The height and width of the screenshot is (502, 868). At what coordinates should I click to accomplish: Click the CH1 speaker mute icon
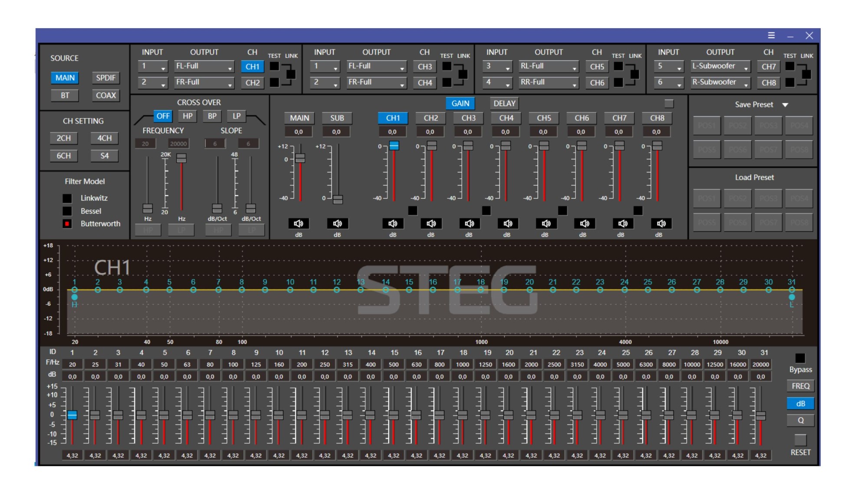(x=393, y=223)
